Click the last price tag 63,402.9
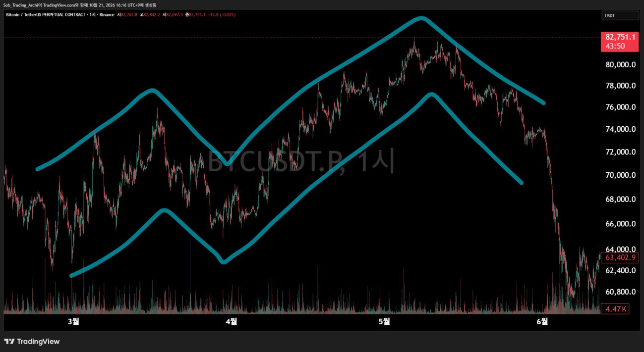Viewport: 644px width, 352px height. [619, 258]
